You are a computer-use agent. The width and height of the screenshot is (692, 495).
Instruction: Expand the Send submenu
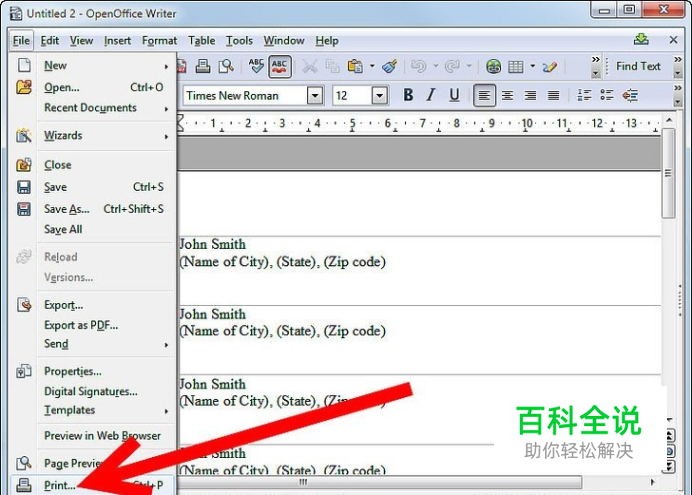pos(93,344)
